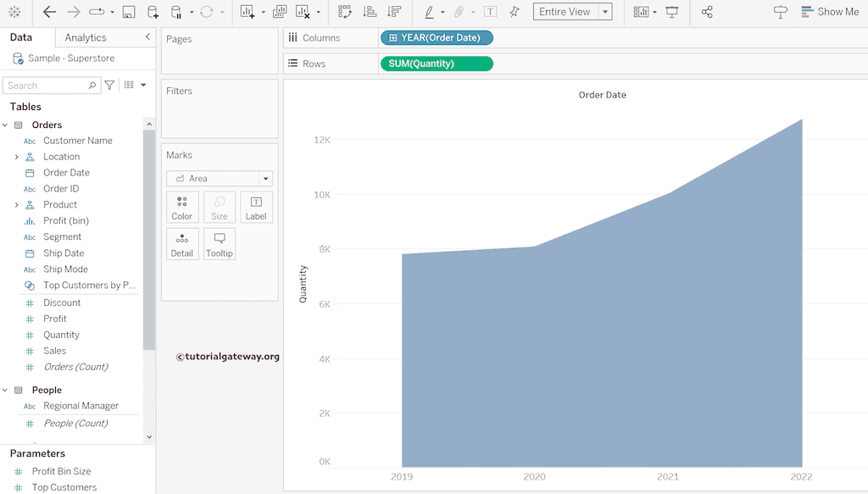Viewport: 868px width, 494px height.
Task: Pause auto updates data source icon
Action: [176, 12]
